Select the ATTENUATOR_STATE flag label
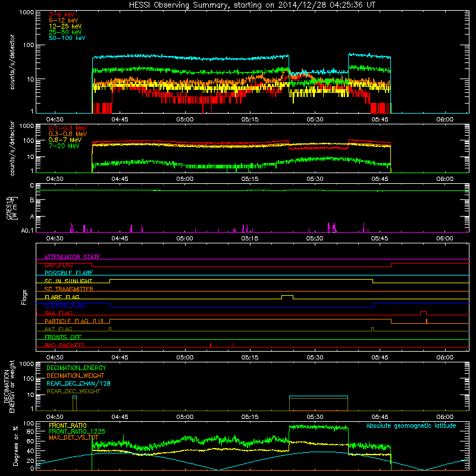476x476 pixels. 72,257
